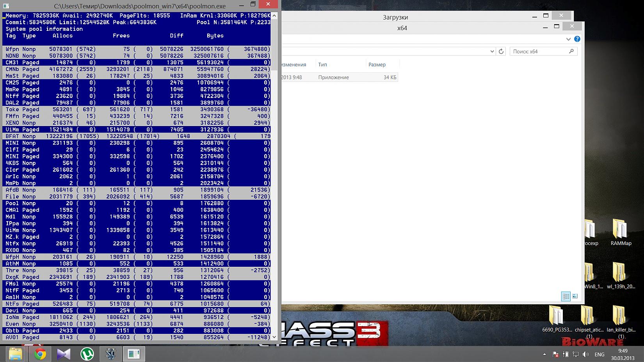Launch Visual Studio from the taskbar
Screen dimensions: 644x362
click(64, 354)
